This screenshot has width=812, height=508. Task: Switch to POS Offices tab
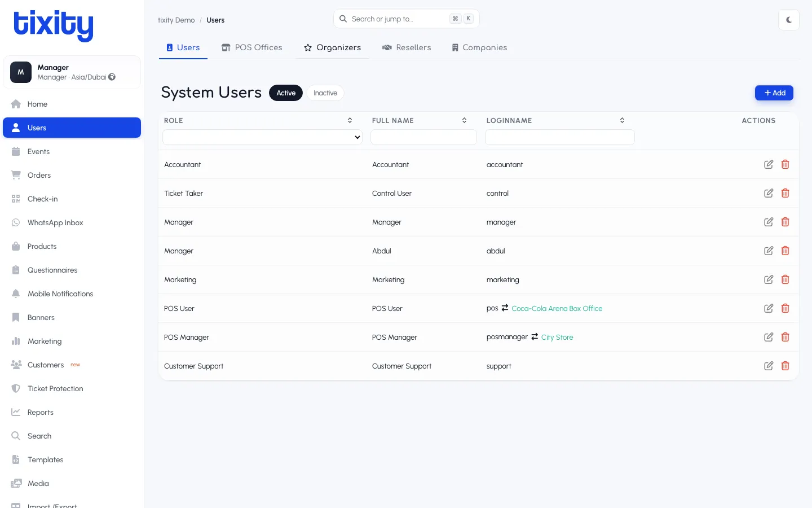click(x=251, y=47)
